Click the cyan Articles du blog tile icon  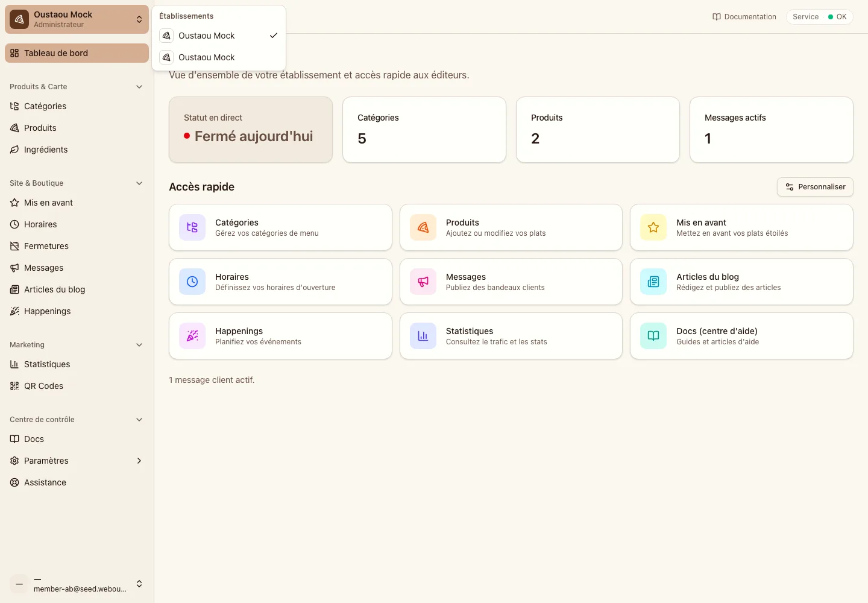(x=653, y=282)
